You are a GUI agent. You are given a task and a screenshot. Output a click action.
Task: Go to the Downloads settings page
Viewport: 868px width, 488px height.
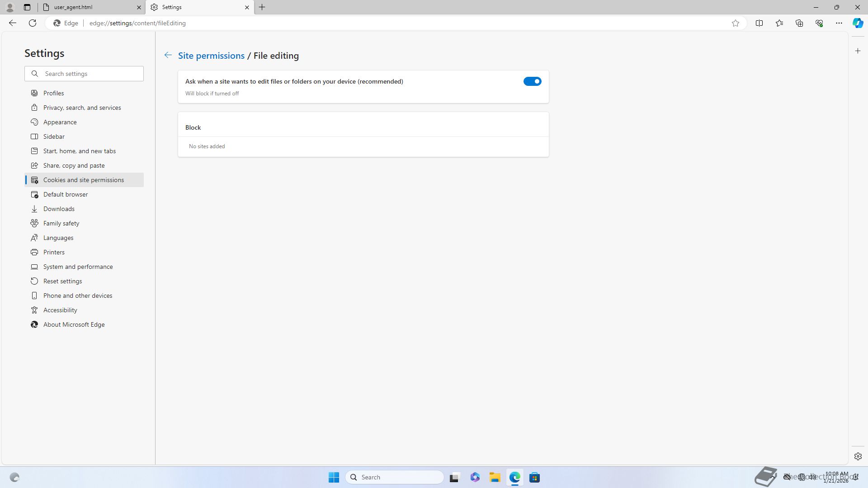(59, 209)
